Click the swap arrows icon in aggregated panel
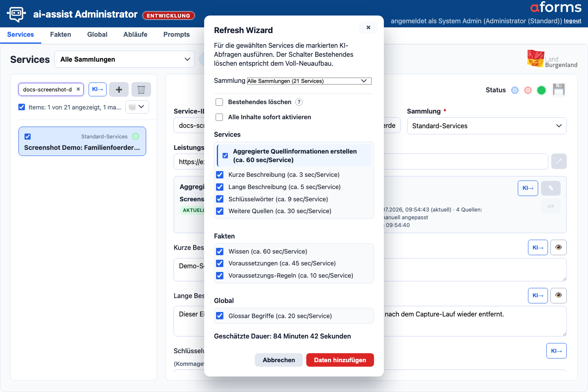 tap(551, 206)
